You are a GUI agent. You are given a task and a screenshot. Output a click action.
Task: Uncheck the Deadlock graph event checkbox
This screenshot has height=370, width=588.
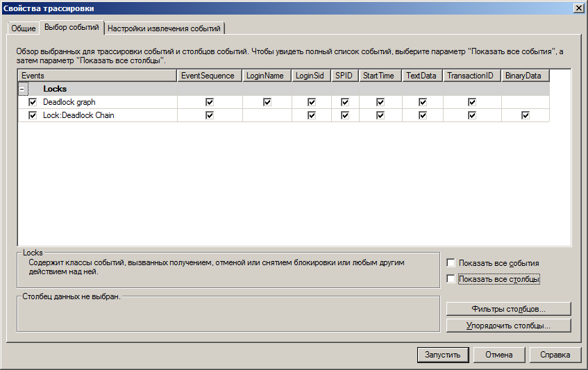[x=33, y=102]
